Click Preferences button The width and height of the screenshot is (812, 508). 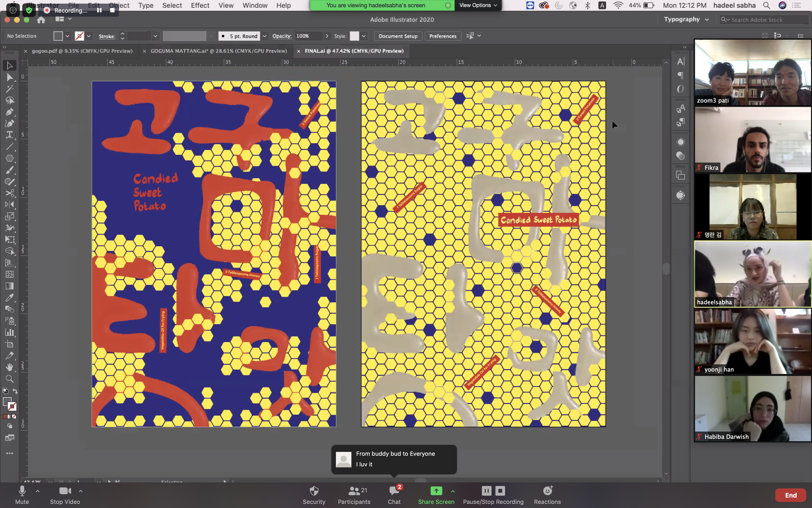(x=442, y=36)
